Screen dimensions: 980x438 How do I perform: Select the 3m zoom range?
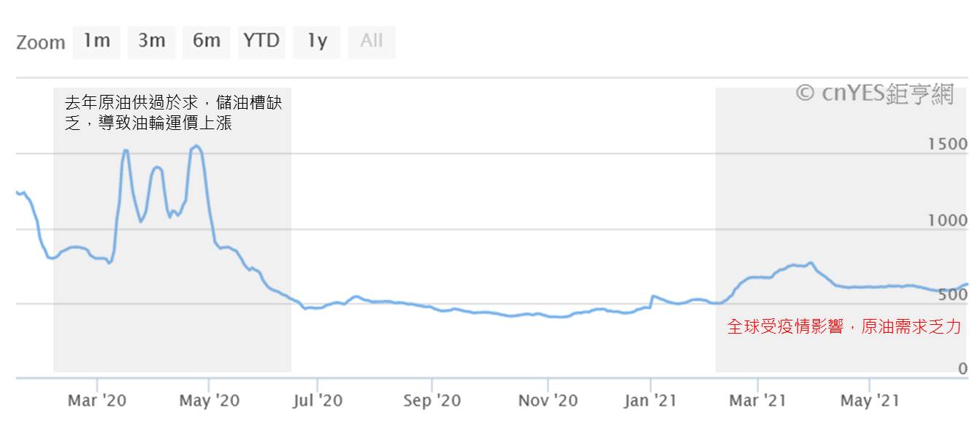[x=151, y=42]
